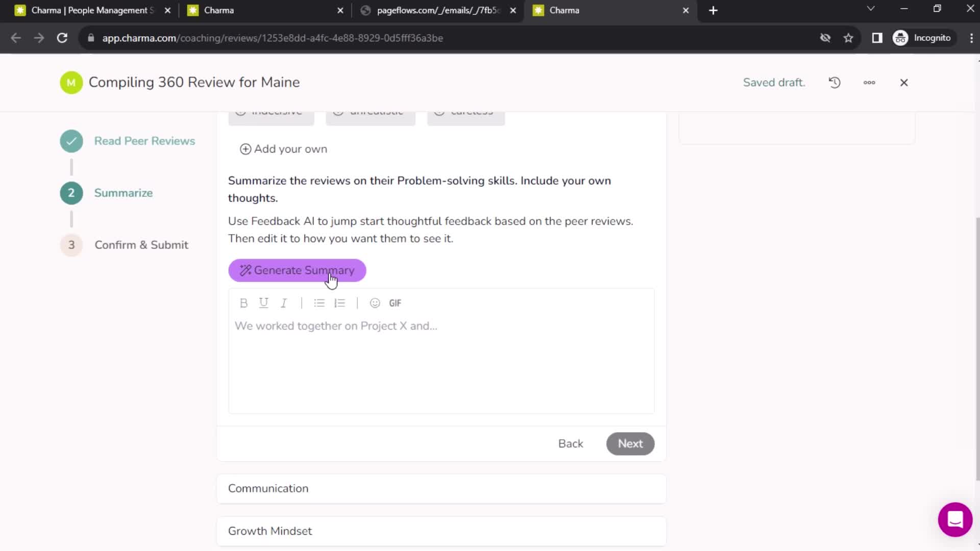Toggle the Indecisive tag selection

coord(272,110)
